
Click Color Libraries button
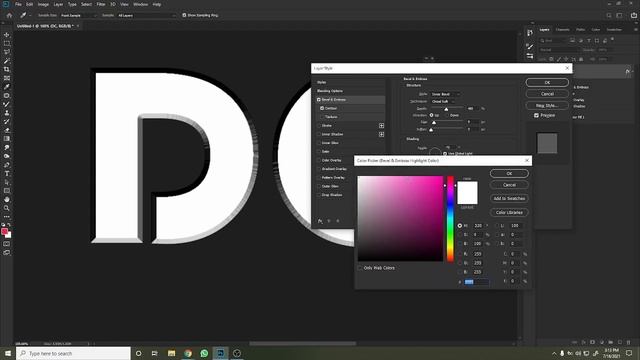[x=509, y=213]
